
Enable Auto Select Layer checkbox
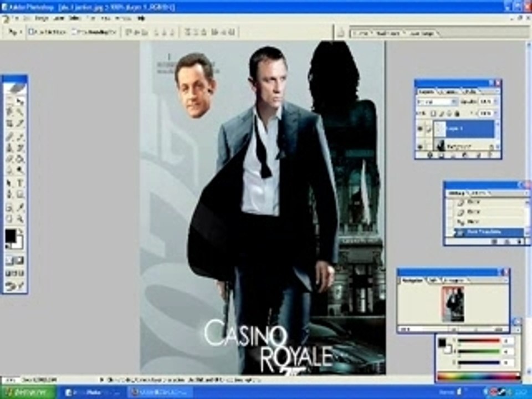[x=31, y=32]
